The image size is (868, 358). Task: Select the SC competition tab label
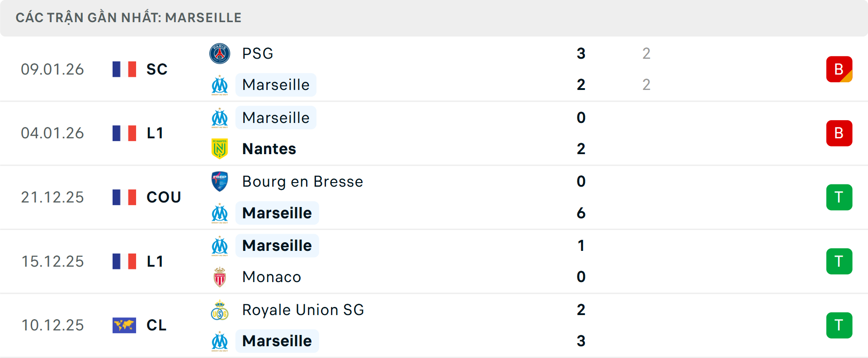(x=156, y=69)
